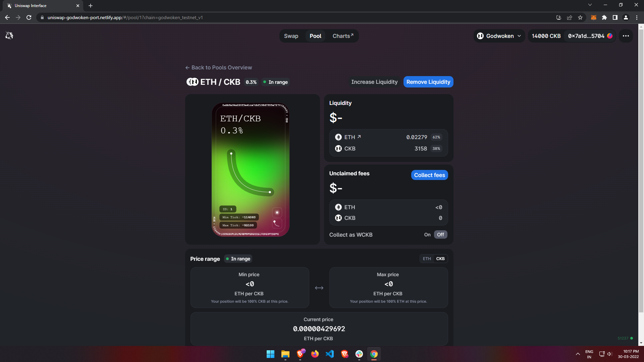The image size is (644, 362).
Task: Open Visual Studio Code from taskbar
Action: tap(330, 354)
